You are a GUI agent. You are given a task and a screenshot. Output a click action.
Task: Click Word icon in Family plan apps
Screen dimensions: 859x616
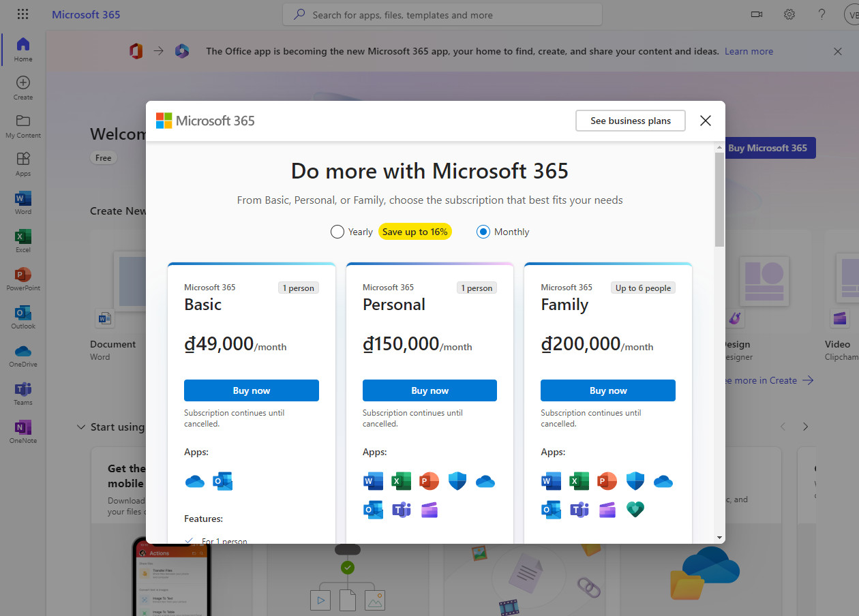pyautogui.click(x=551, y=481)
